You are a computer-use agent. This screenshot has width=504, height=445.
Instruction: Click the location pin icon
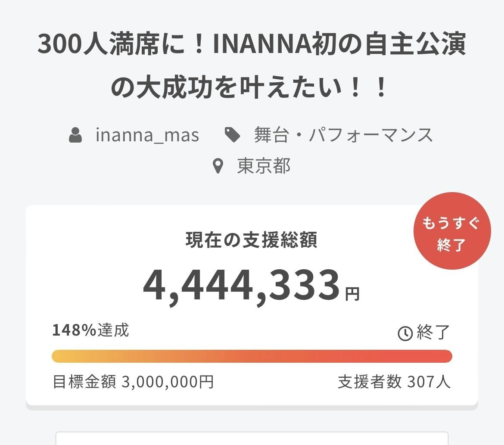(218, 166)
